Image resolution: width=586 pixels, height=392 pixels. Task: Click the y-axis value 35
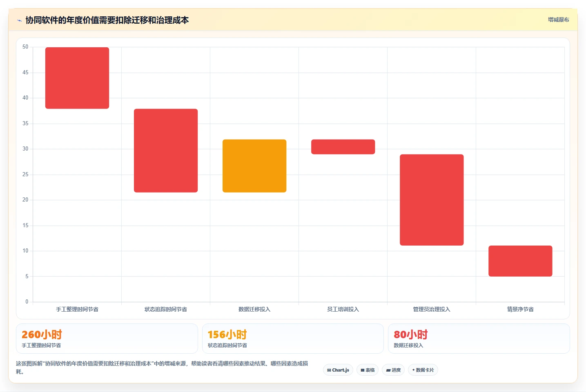pyautogui.click(x=25, y=124)
